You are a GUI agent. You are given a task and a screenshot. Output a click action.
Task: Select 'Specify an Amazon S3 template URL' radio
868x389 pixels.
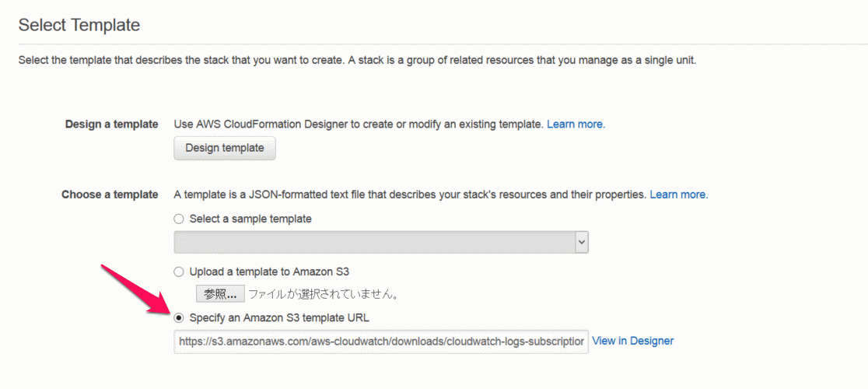pos(179,318)
